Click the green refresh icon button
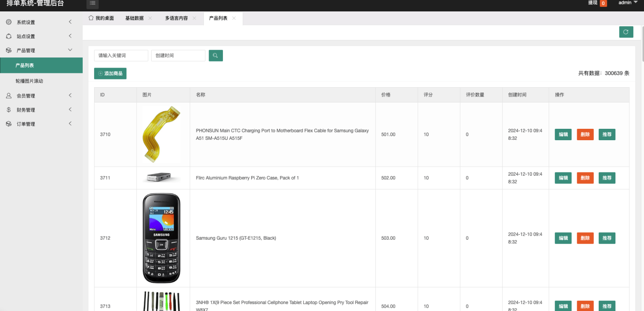 coord(626,32)
